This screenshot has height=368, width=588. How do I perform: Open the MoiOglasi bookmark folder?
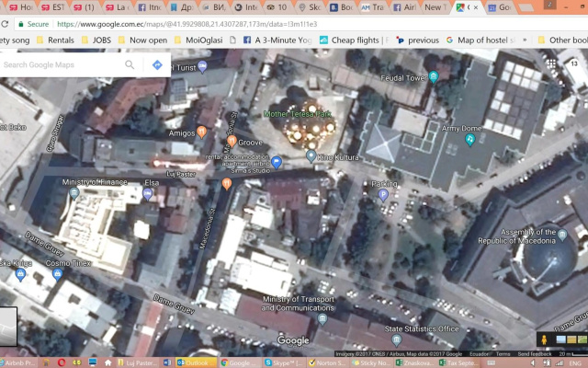tap(199, 40)
